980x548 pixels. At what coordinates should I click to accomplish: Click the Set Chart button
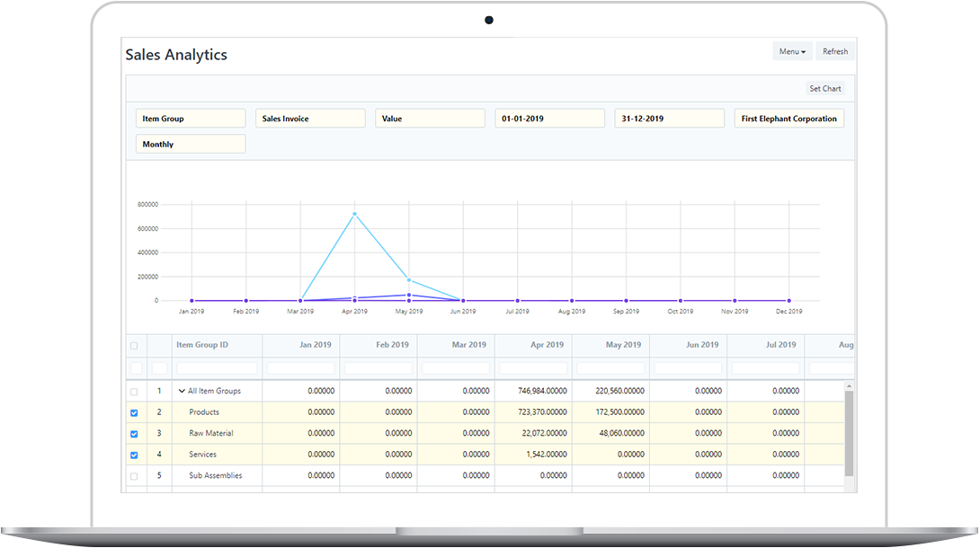824,88
